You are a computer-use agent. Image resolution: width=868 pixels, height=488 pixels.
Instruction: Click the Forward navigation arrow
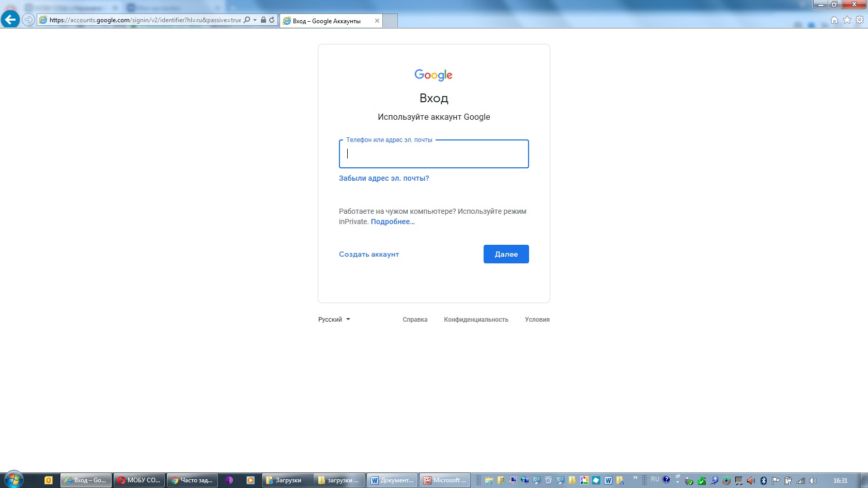coord(28,20)
